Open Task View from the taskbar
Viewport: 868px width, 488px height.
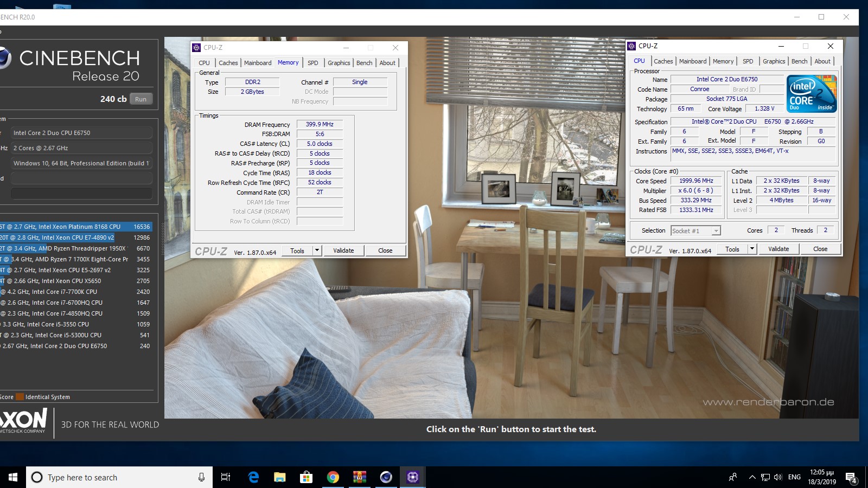(x=226, y=477)
